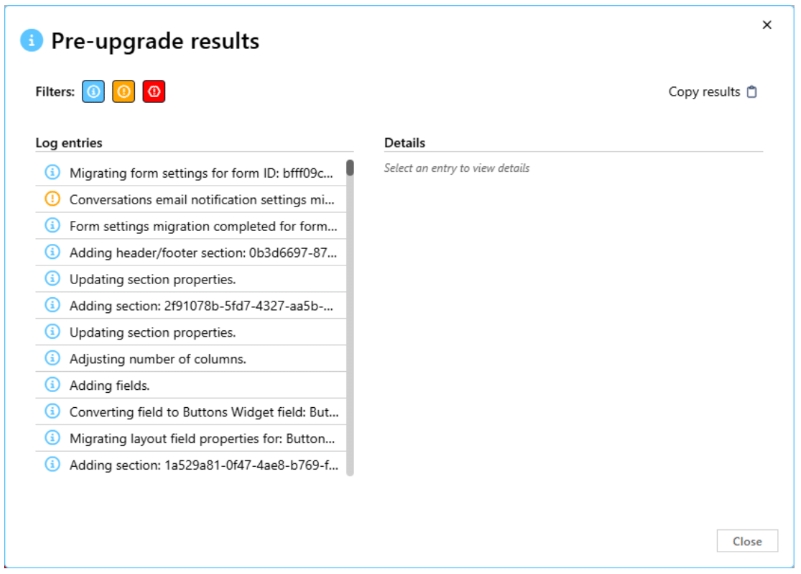801x574 pixels.
Task: Select the Migrating form settings log entry
Action: [200, 173]
